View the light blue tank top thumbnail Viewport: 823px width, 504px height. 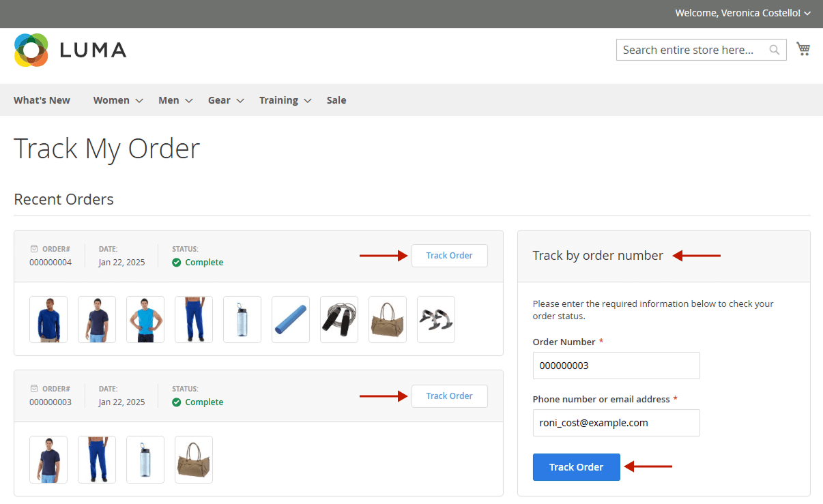pyautogui.click(x=145, y=319)
